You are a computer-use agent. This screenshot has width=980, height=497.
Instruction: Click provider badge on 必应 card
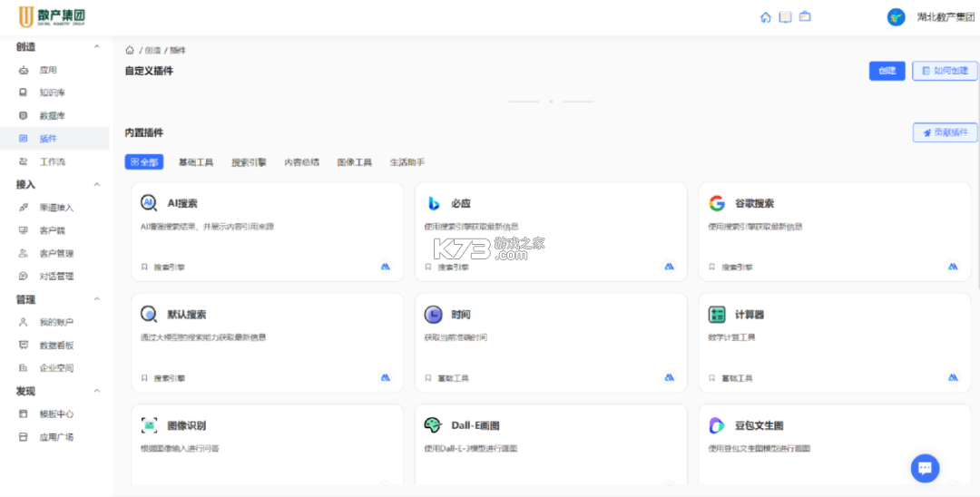tap(670, 267)
